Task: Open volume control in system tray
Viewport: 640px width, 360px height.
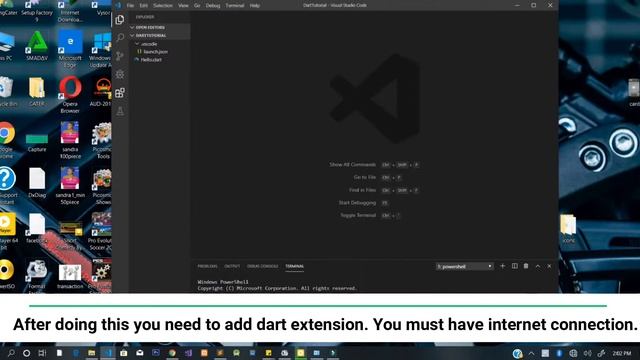Action: coord(587,353)
